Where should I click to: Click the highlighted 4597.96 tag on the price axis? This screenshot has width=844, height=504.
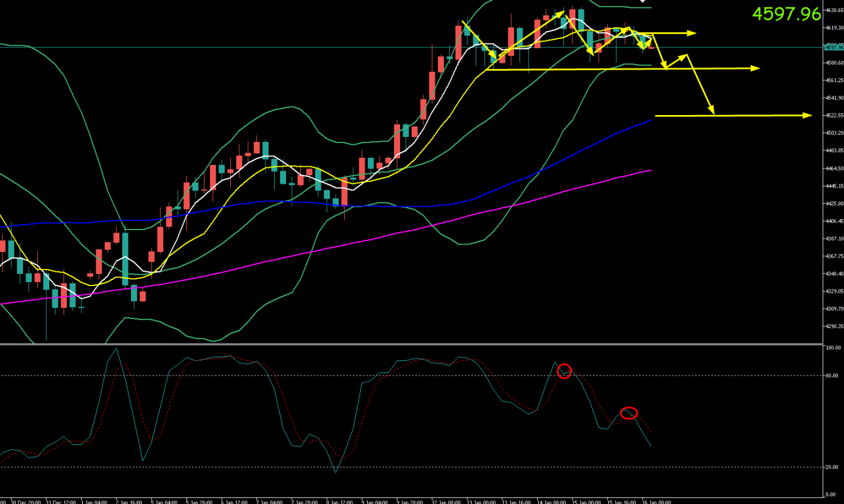click(x=832, y=47)
